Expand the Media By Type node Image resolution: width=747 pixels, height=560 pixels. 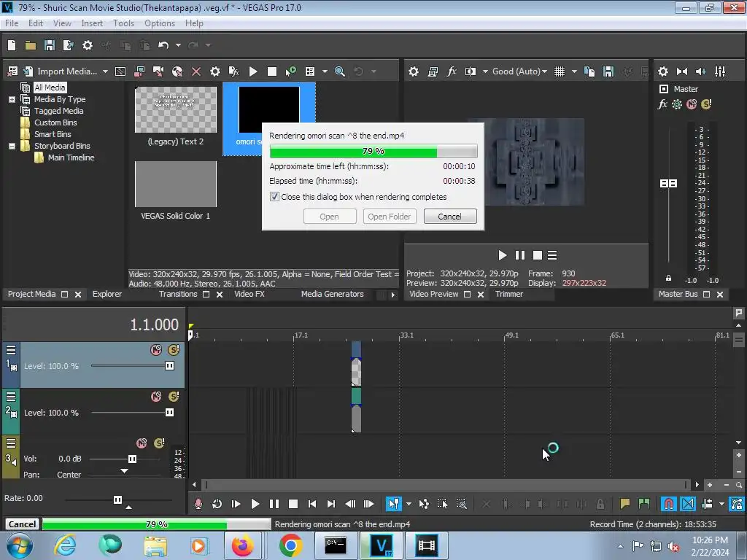point(12,99)
